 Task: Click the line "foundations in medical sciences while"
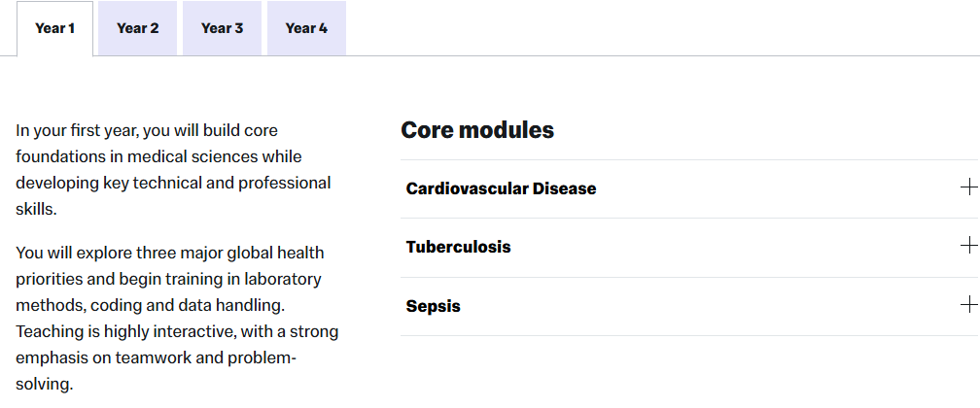tap(158, 156)
